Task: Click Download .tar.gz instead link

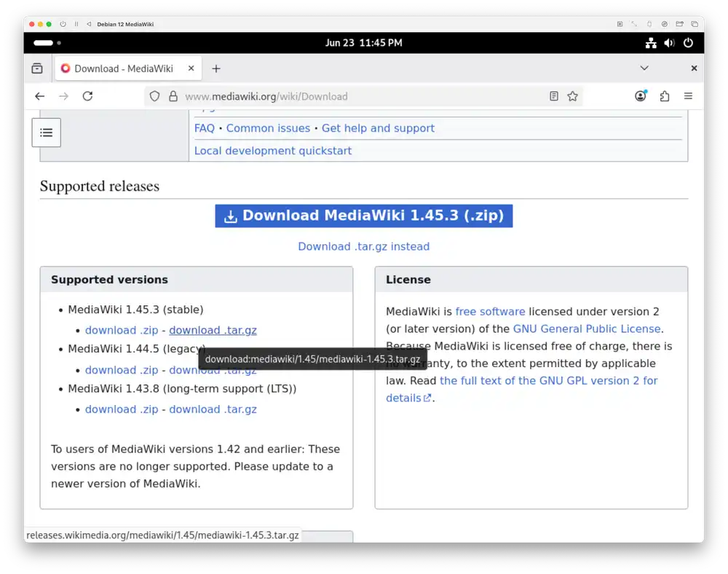Action: pos(363,247)
